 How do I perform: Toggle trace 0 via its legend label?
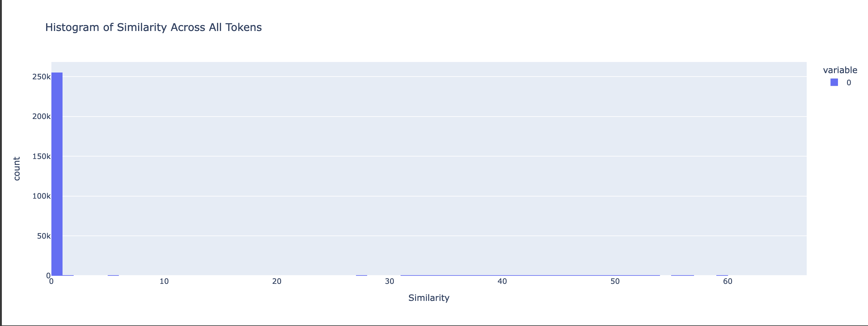click(x=848, y=83)
